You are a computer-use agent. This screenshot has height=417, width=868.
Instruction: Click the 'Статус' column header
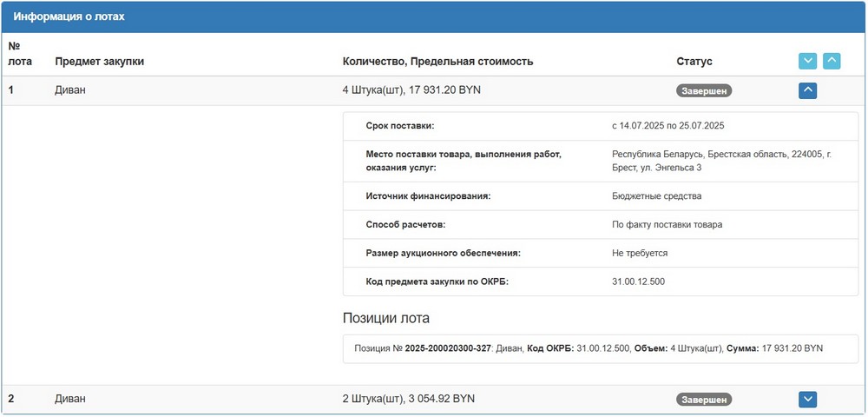694,62
